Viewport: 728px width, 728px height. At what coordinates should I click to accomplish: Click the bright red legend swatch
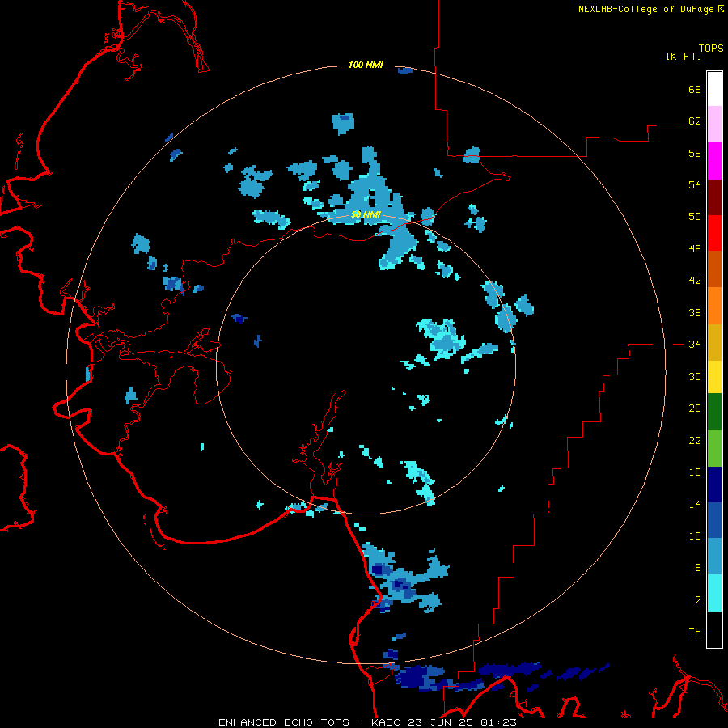[x=714, y=233]
